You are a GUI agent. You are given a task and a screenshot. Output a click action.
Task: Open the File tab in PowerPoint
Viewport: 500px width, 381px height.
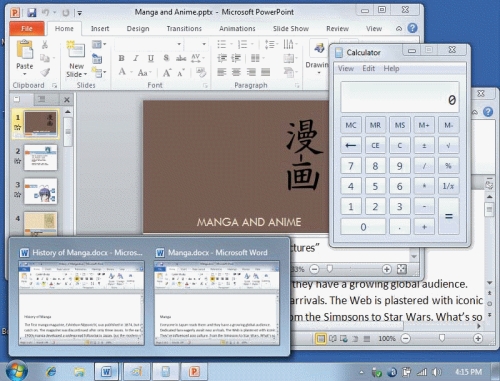point(27,29)
